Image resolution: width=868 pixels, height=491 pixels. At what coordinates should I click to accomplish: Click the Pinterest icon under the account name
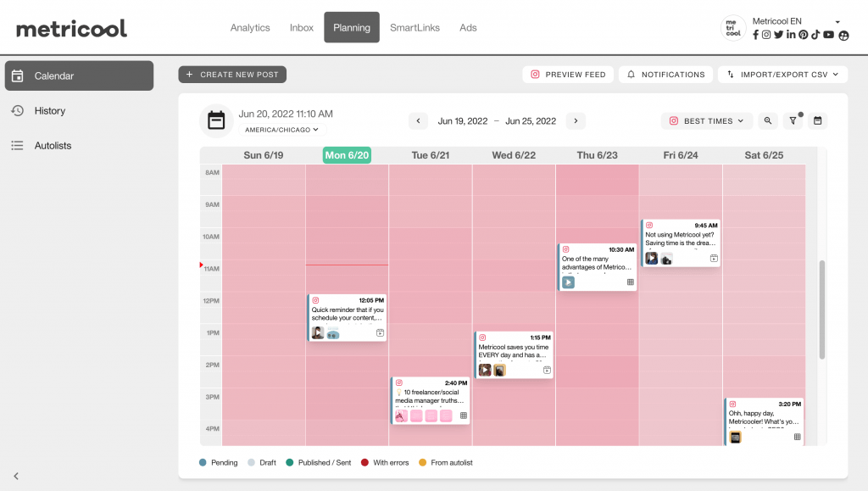(x=803, y=35)
